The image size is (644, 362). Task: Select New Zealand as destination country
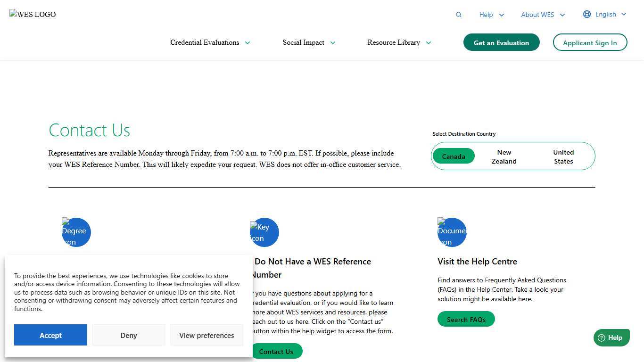click(x=504, y=156)
